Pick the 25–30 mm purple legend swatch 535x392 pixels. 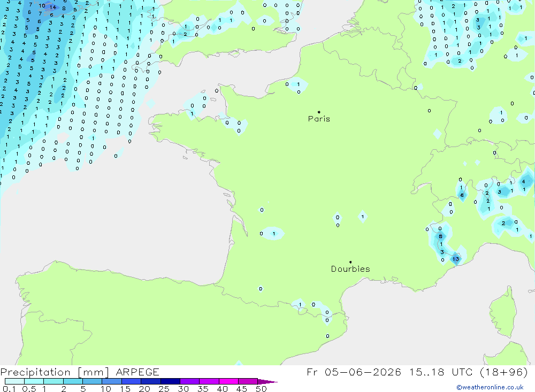(x=170, y=381)
